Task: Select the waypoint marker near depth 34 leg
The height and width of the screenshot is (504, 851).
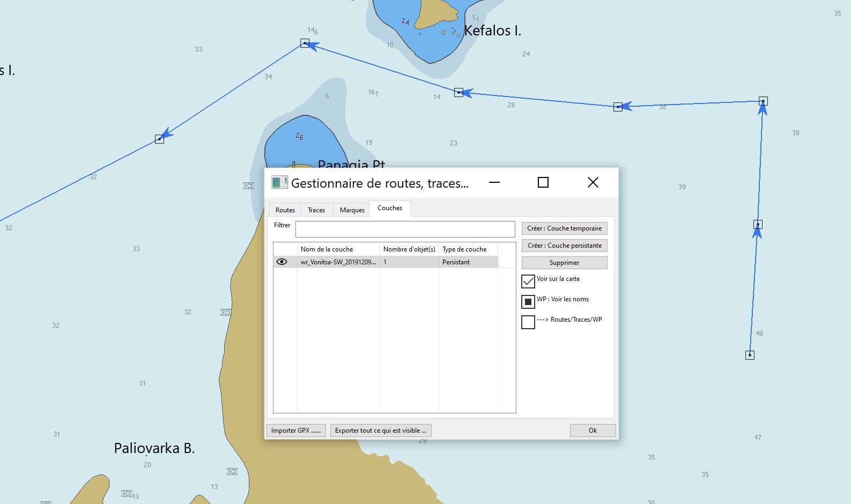Action: click(x=159, y=139)
